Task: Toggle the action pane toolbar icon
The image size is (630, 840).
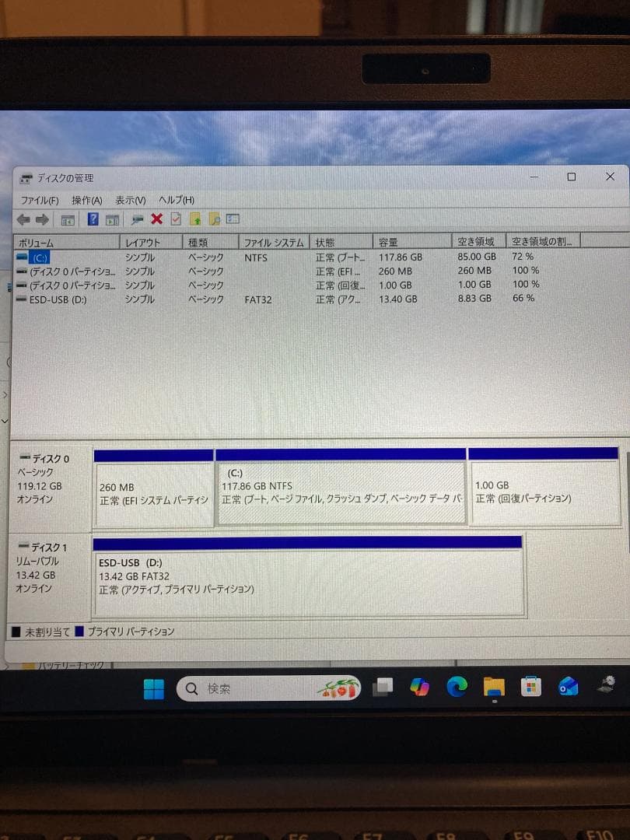Action: [111, 219]
